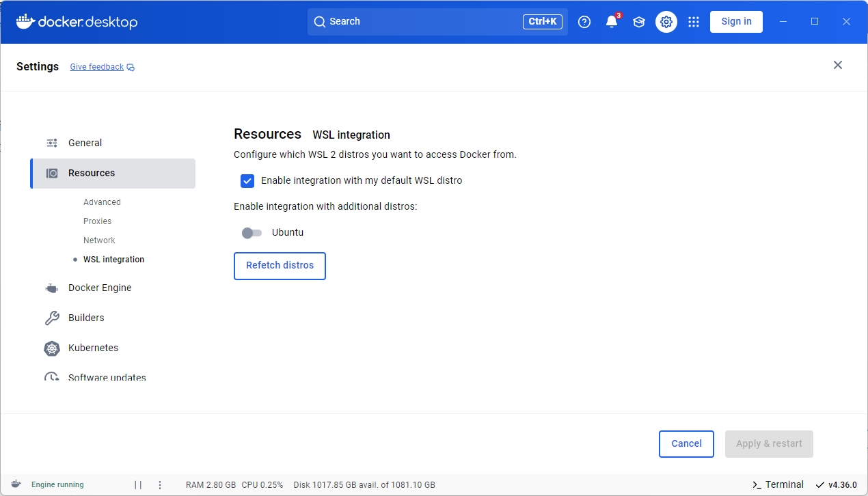Click the whale icon in status bar
Image resolution: width=868 pixels, height=496 pixels.
pyautogui.click(x=16, y=484)
